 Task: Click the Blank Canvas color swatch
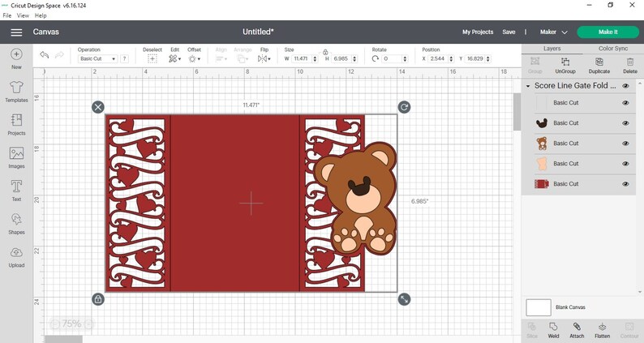[x=539, y=307]
